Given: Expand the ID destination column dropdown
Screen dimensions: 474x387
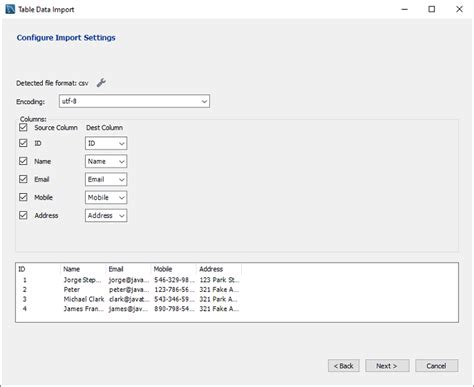Looking at the screenshot, I should pyautogui.click(x=106, y=143).
